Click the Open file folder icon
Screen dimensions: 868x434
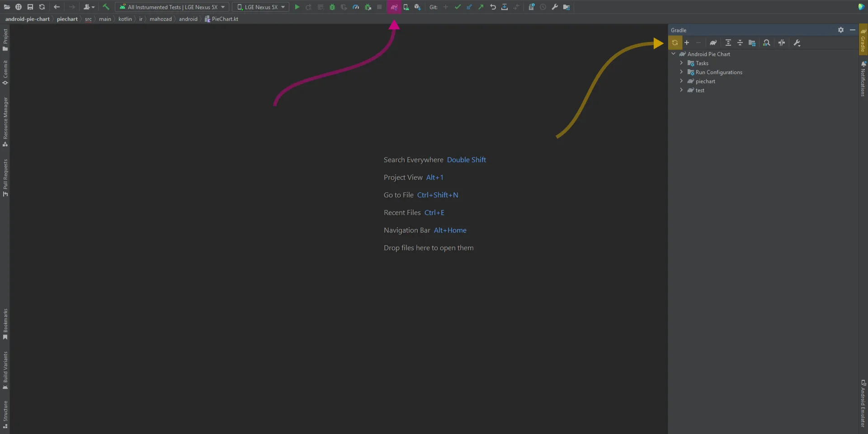tap(7, 7)
